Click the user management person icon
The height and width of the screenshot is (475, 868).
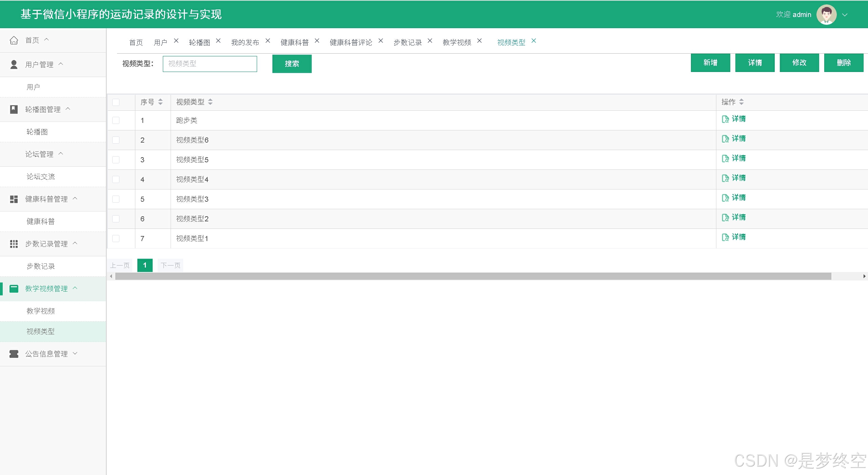pos(14,65)
